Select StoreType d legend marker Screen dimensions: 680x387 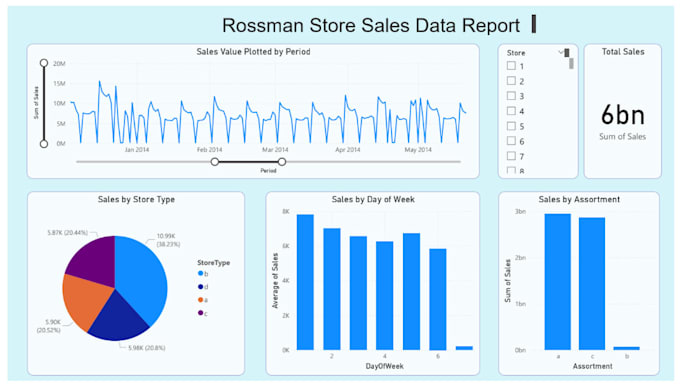pos(200,287)
